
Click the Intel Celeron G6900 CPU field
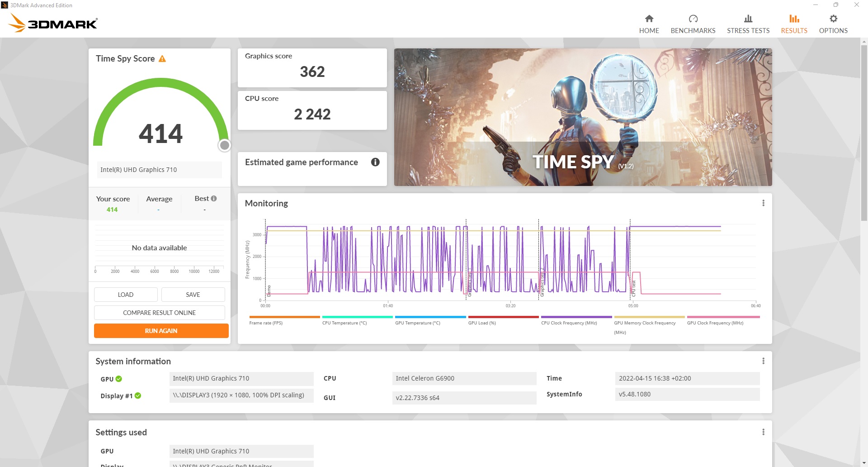click(x=464, y=378)
